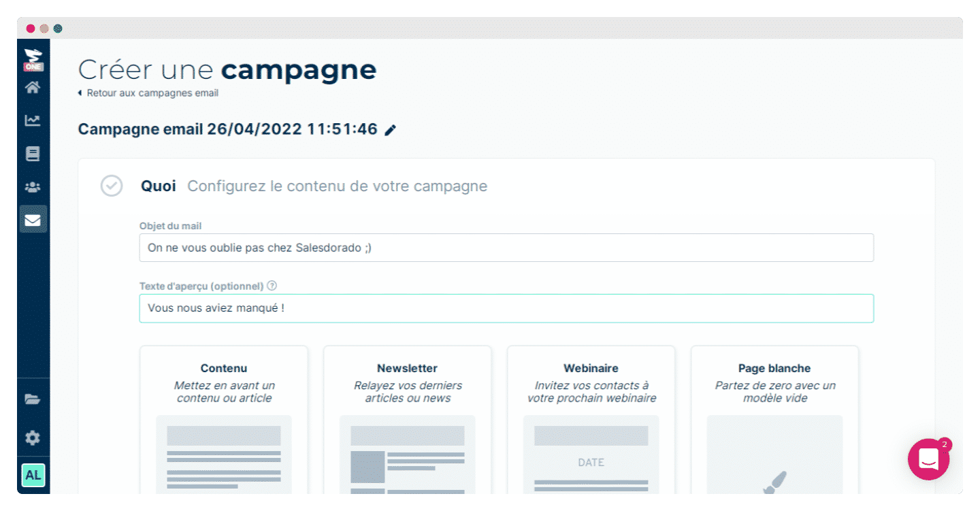This screenshot has width=980, height=511.
Task: Click the help icon next to Texte d'aperçu
Action: (x=272, y=286)
